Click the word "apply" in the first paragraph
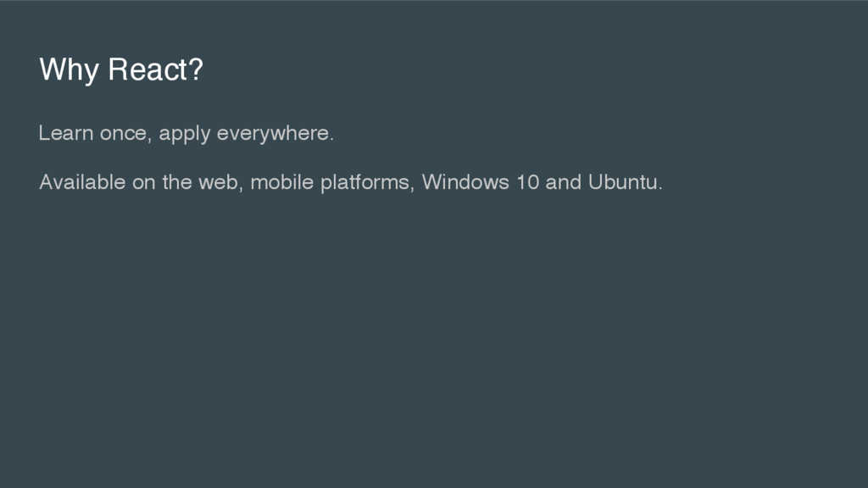Image resolution: width=868 pixels, height=488 pixels. tap(185, 134)
